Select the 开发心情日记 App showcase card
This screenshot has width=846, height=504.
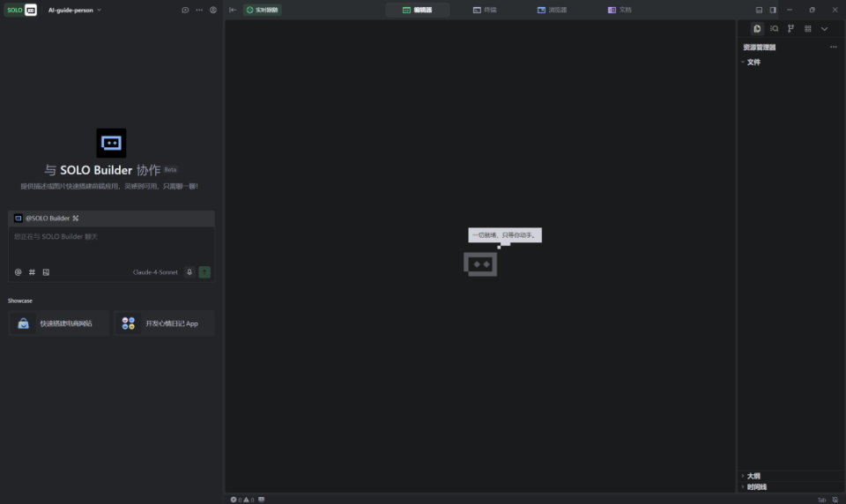click(x=164, y=323)
